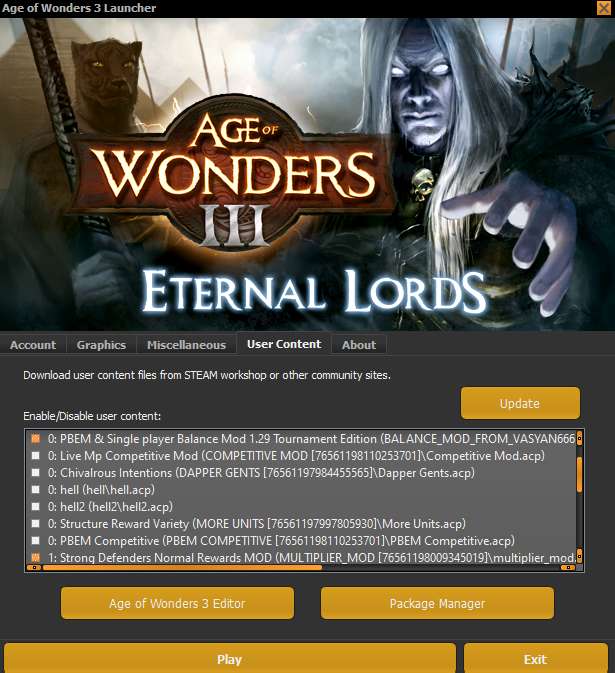Enable Chivalrous Intentions mod checkbox
615x673 pixels.
(x=36, y=473)
